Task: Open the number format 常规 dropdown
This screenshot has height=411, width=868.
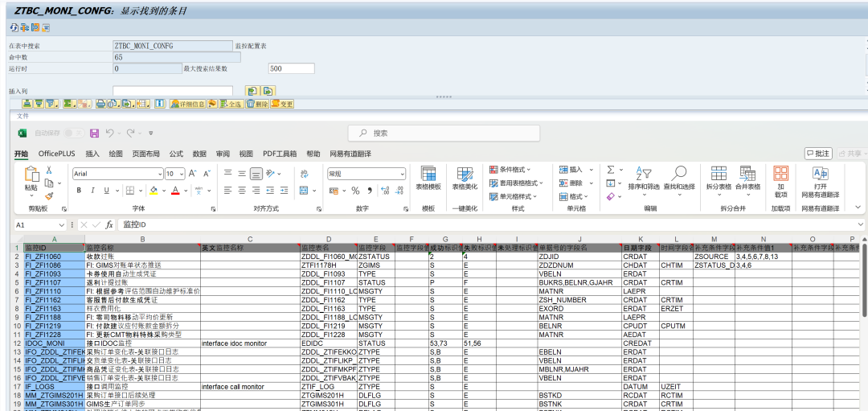Action: click(x=402, y=174)
